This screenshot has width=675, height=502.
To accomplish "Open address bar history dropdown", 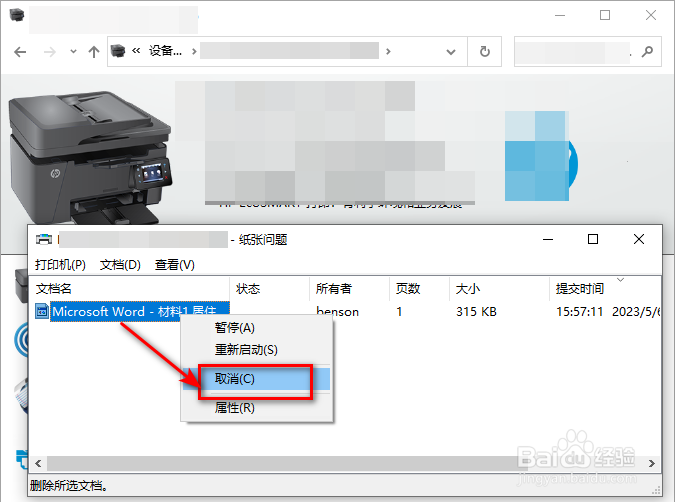I will pyautogui.click(x=451, y=52).
